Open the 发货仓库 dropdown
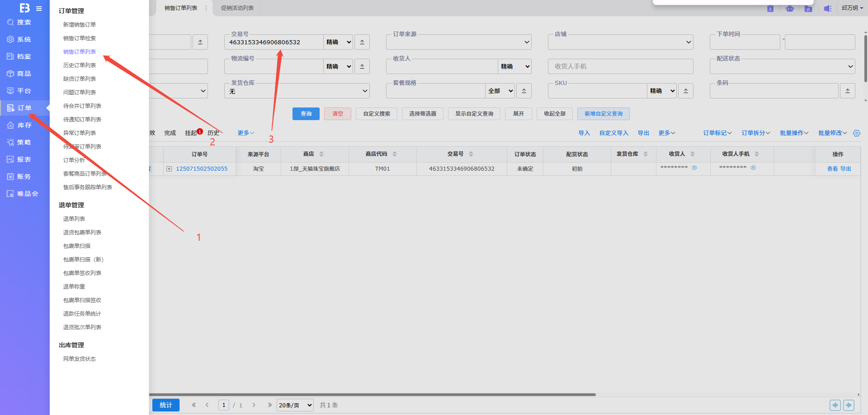 point(297,91)
